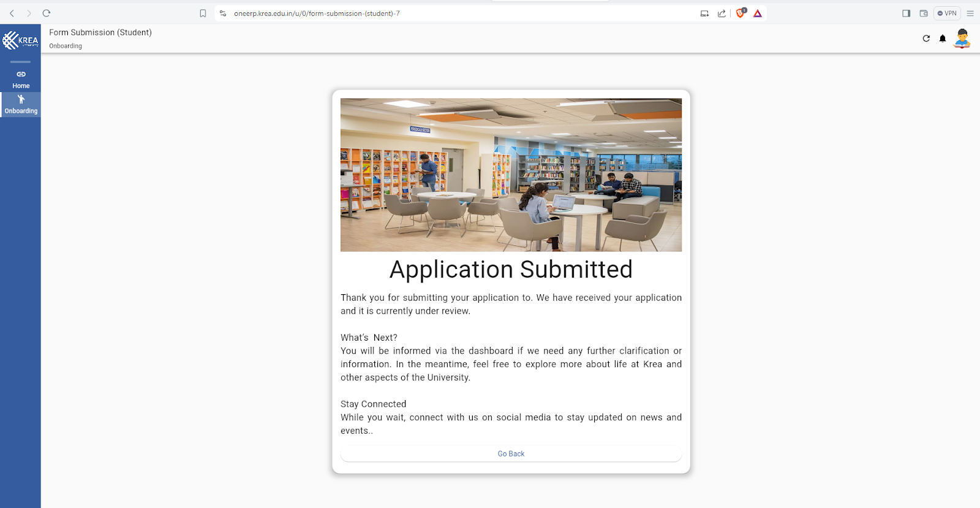Click the app refresh icon in header
Screen dimensions: 980x508
pyautogui.click(x=926, y=39)
